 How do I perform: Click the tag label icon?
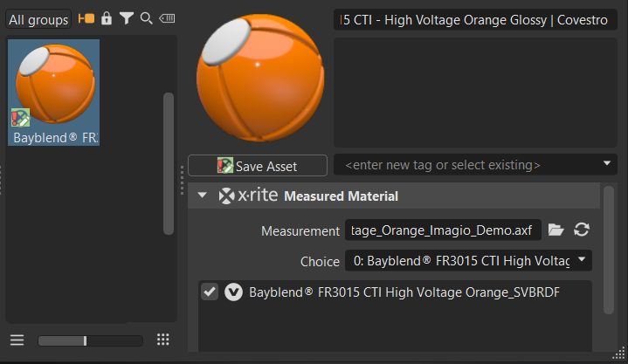coord(166,18)
